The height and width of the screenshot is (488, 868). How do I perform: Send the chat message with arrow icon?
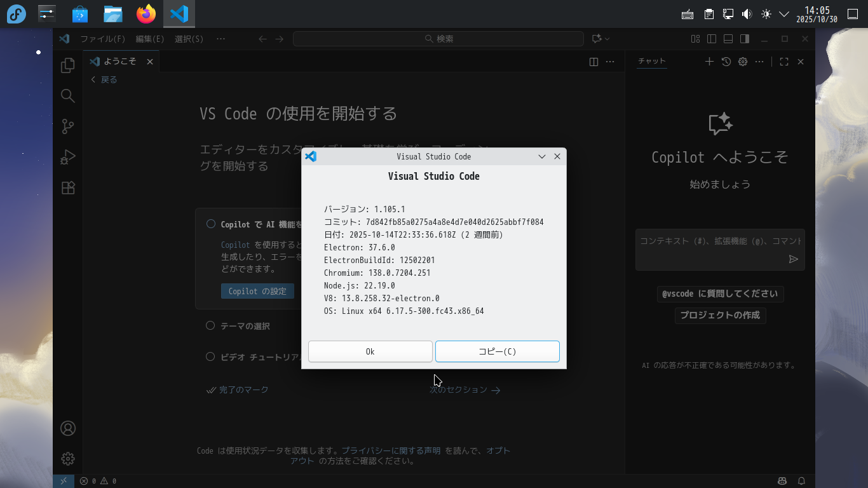click(794, 259)
